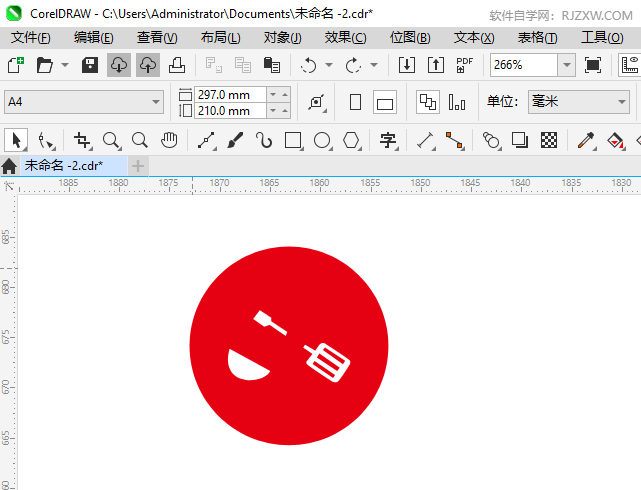Open the zoom level dropdown arrow
The height and width of the screenshot is (490, 641).
pos(567,65)
